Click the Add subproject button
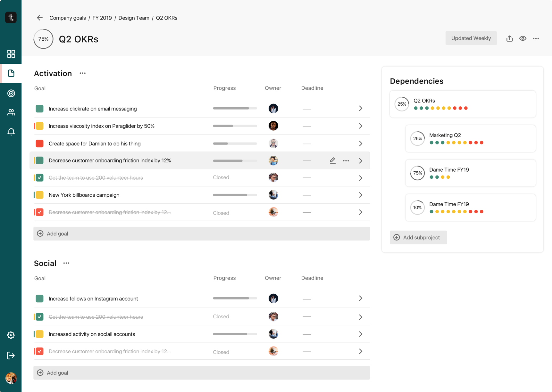The width and height of the screenshot is (552, 392). (418, 237)
